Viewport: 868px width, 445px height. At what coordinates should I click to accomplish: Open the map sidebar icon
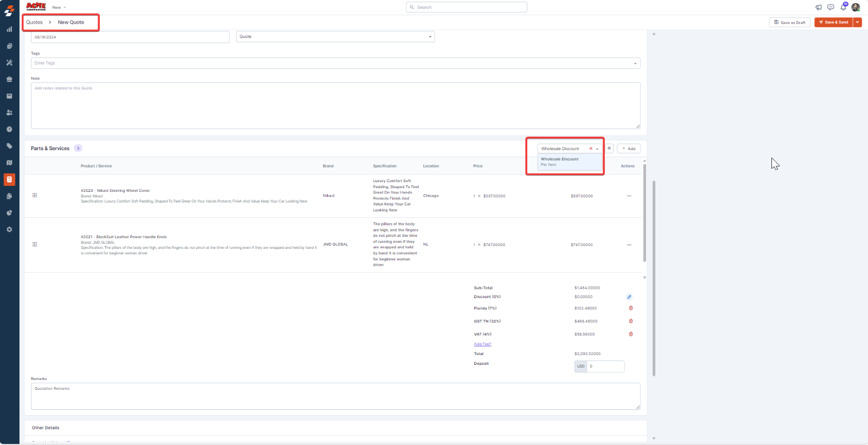point(9,163)
